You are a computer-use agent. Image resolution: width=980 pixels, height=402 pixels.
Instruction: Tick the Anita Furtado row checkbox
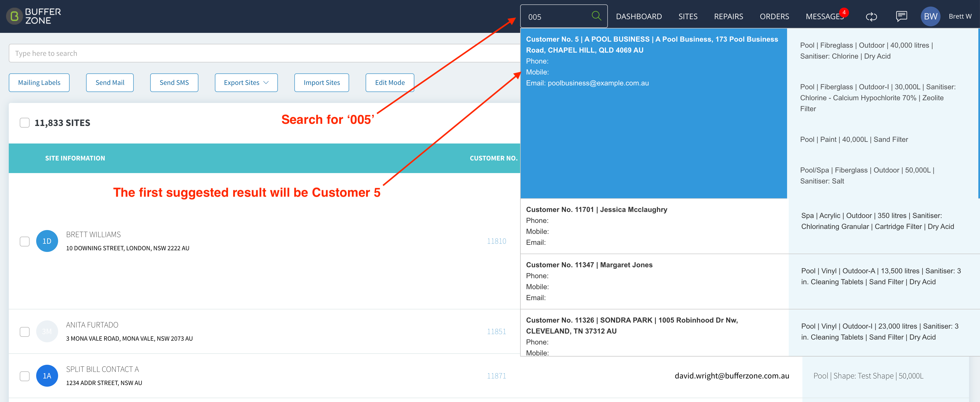point(25,332)
